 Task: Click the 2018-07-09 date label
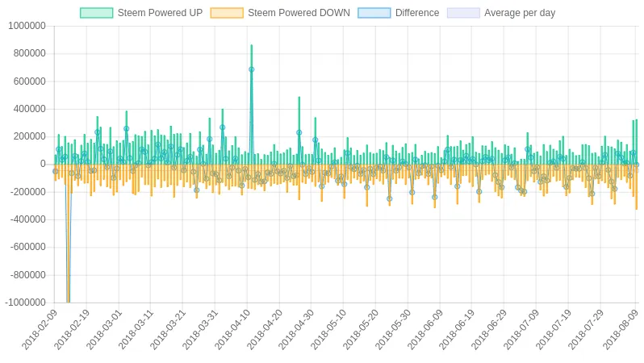point(522,329)
